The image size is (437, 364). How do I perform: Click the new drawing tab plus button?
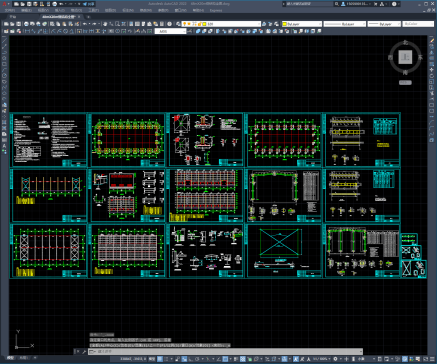(88, 17)
